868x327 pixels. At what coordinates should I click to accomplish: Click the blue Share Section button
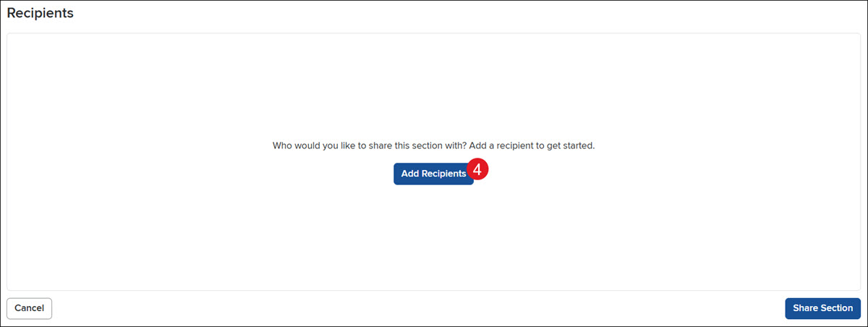[x=822, y=308]
